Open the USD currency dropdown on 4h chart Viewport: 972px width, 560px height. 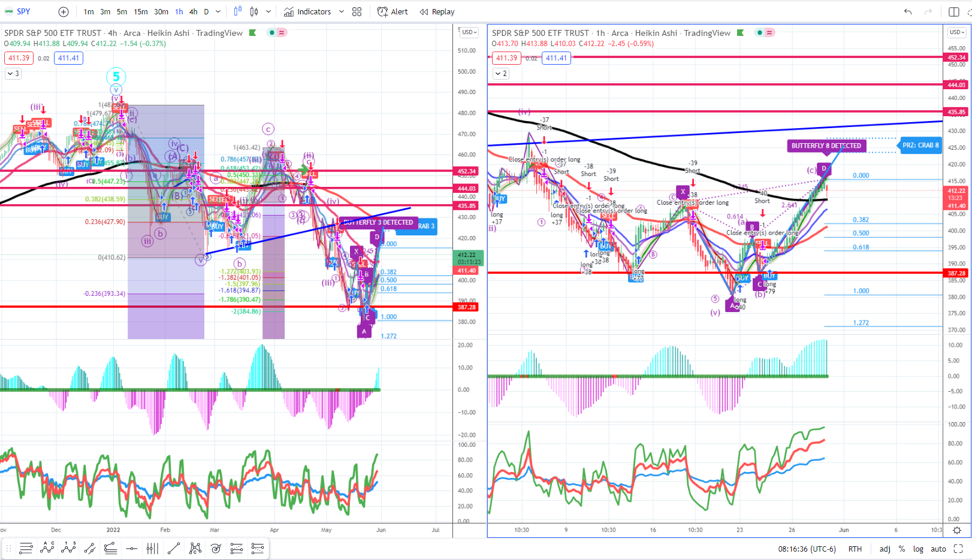pos(469,32)
